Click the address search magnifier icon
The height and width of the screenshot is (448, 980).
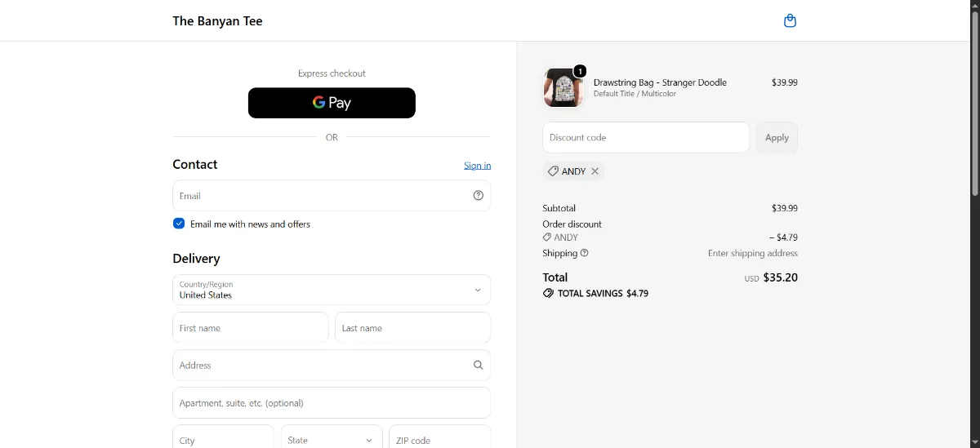pyautogui.click(x=479, y=366)
